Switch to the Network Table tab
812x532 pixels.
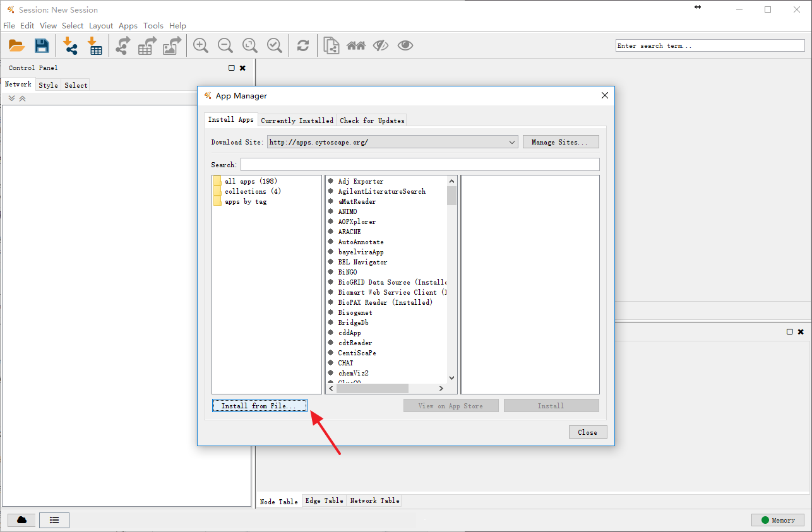click(374, 500)
